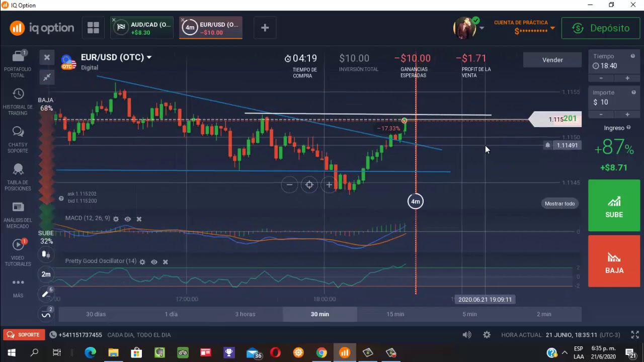
Task: Remove the Pretty Good Oscillator indicator
Action: click(165, 262)
